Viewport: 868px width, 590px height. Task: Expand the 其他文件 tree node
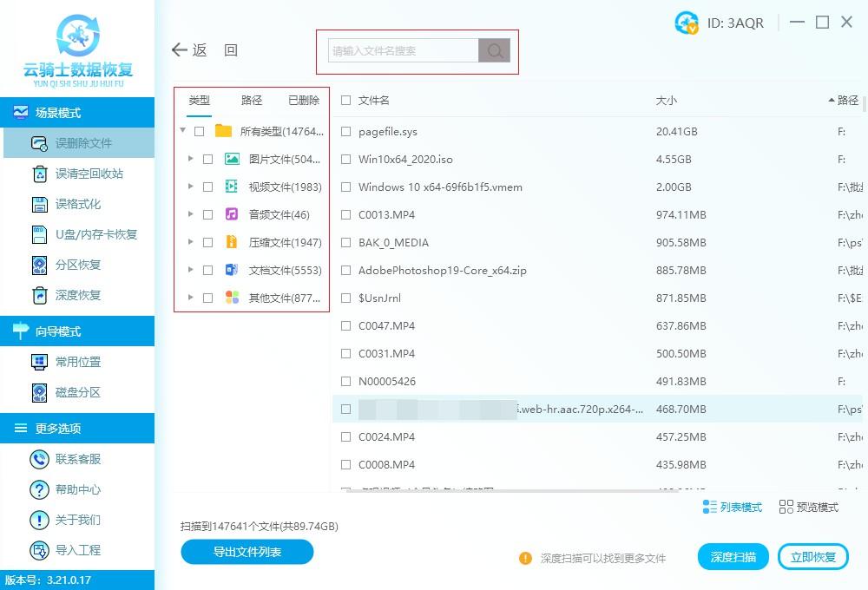(190, 298)
